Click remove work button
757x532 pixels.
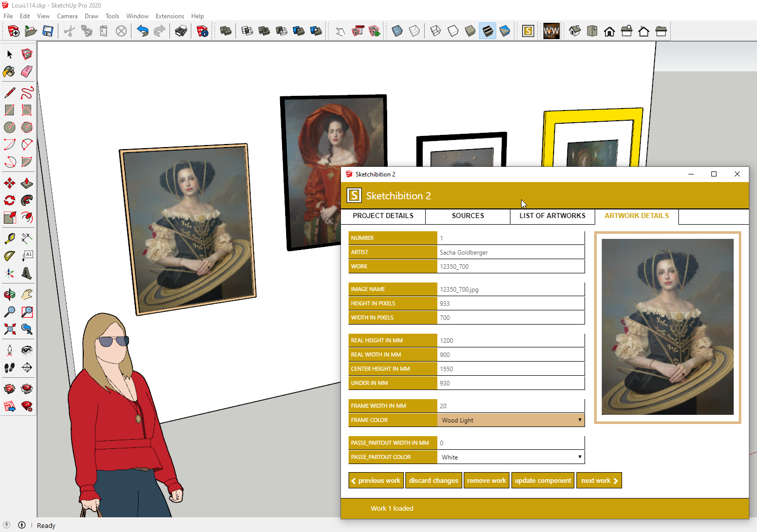(487, 480)
